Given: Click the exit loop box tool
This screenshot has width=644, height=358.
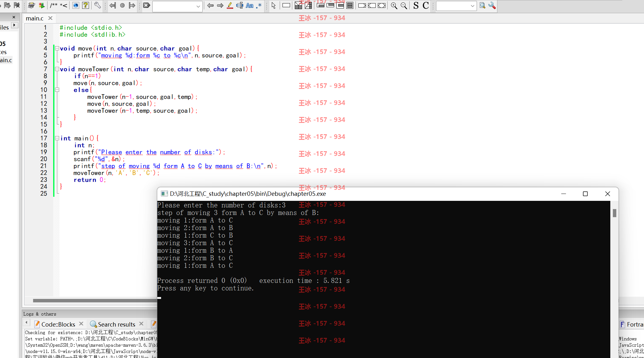Looking at the screenshot, I should tap(330, 5).
